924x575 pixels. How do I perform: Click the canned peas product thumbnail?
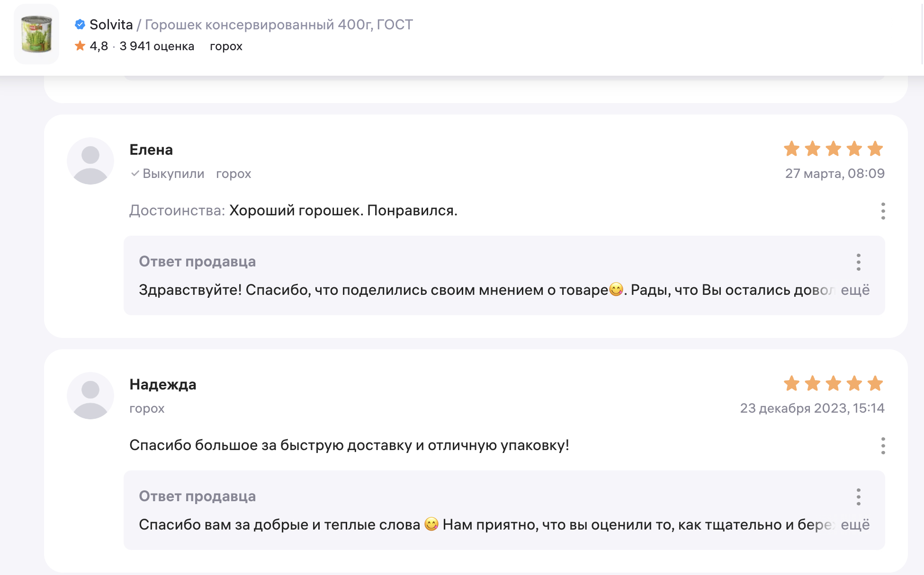pyautogui.click(x=36, y=34)
